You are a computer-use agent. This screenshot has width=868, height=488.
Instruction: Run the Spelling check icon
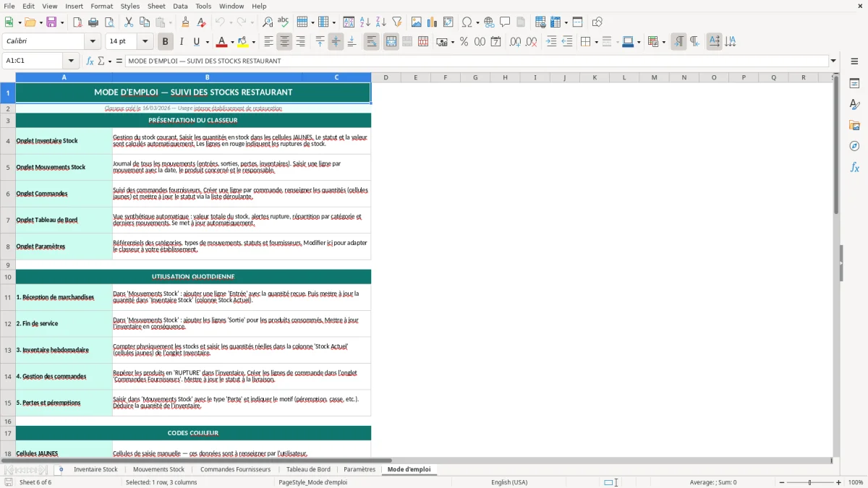tap(284, 22)
